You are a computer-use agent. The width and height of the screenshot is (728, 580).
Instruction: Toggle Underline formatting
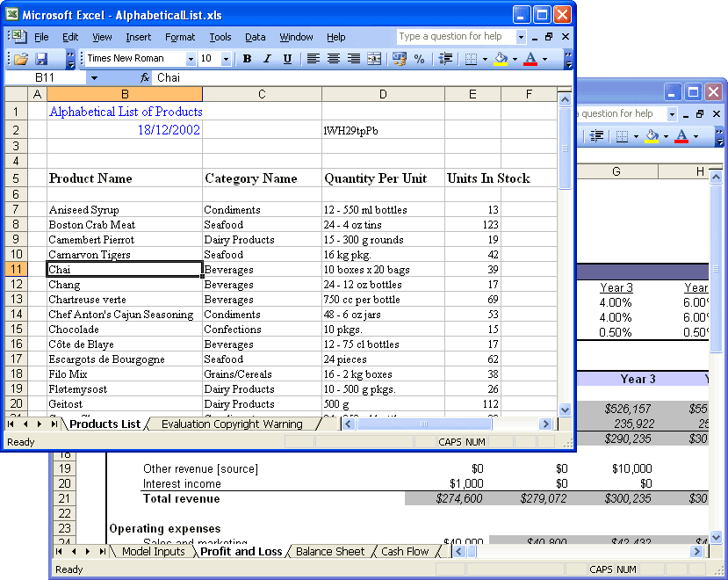coord(287,59)
